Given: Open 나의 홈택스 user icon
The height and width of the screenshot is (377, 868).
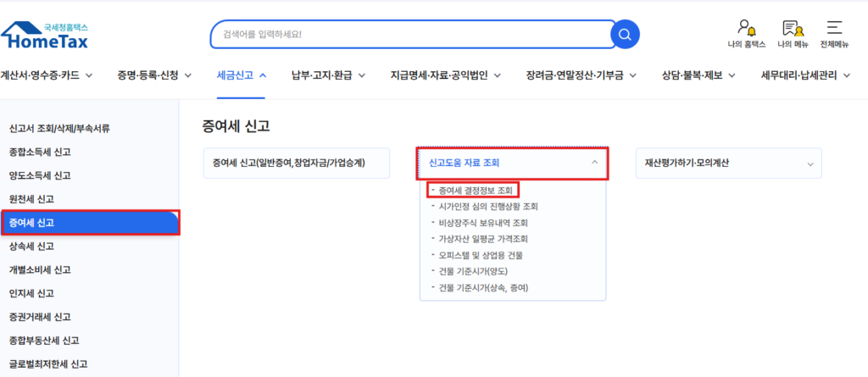Looking at the screenshot, I should pos(746,35).
